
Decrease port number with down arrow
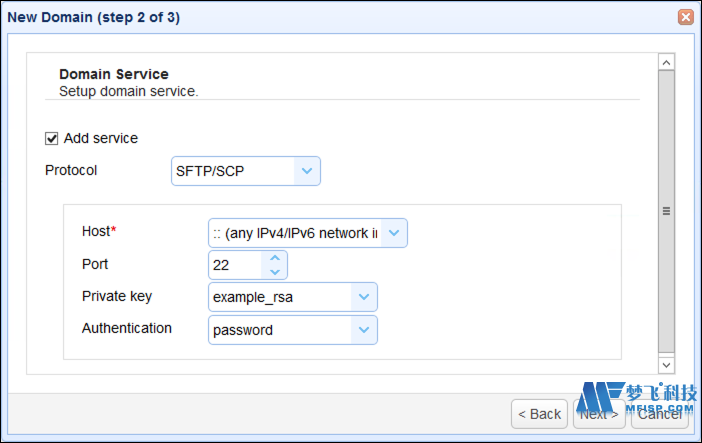[x=275, y=272]
